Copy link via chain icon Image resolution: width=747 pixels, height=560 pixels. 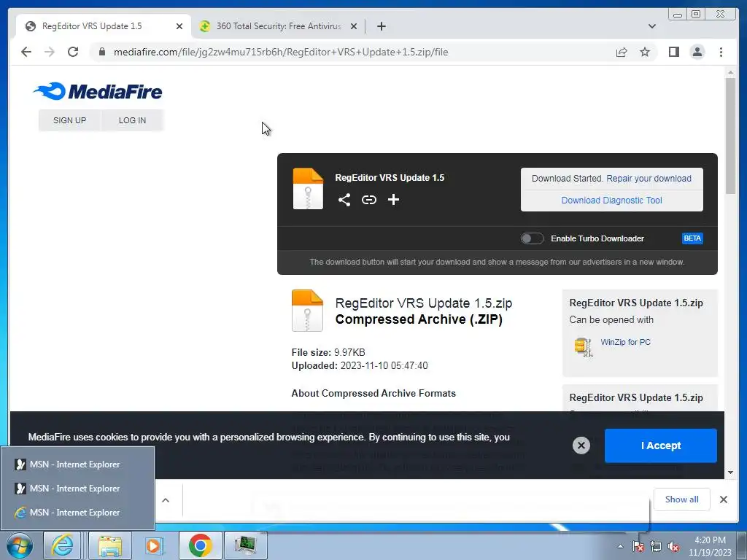tap(368, 200)
